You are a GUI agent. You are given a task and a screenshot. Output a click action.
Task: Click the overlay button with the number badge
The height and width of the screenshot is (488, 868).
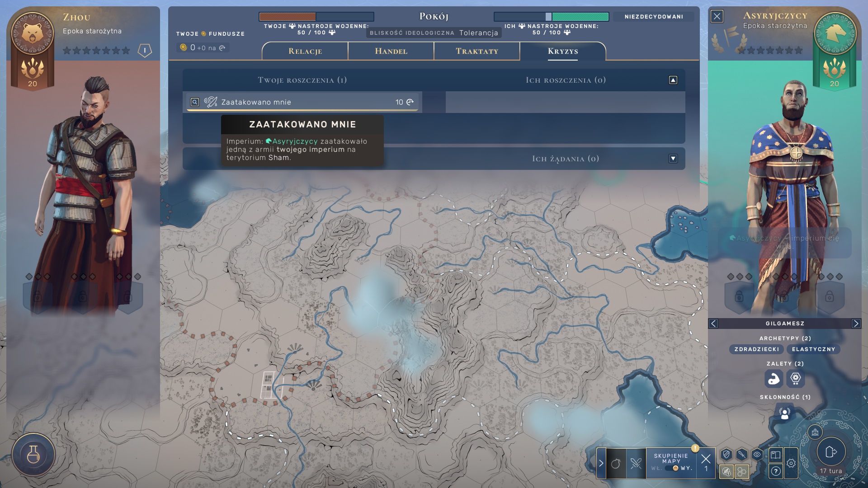726,472
